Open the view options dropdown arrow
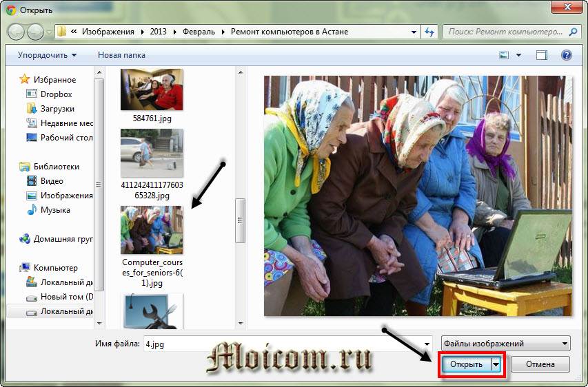588x387 pixels. tap(518, 55)
